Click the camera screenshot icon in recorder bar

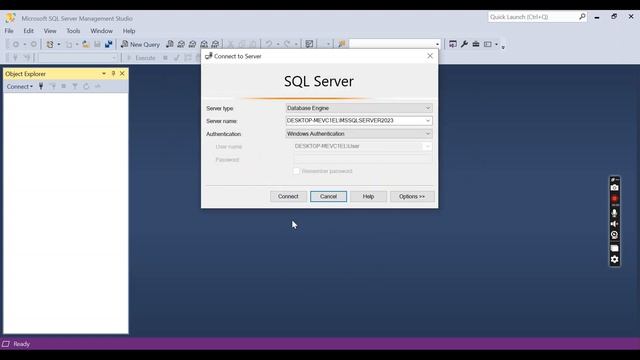pos(614,187)
